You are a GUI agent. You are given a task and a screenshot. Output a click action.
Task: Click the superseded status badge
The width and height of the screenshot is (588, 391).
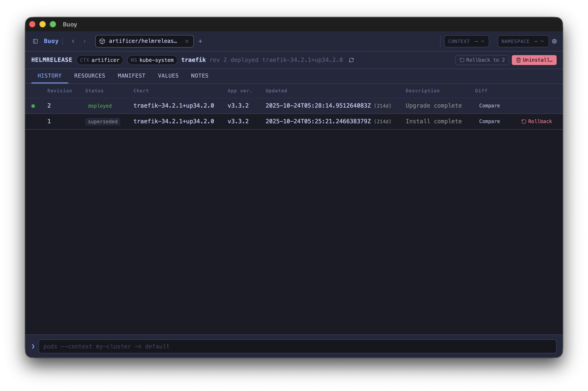pos(103,122)
